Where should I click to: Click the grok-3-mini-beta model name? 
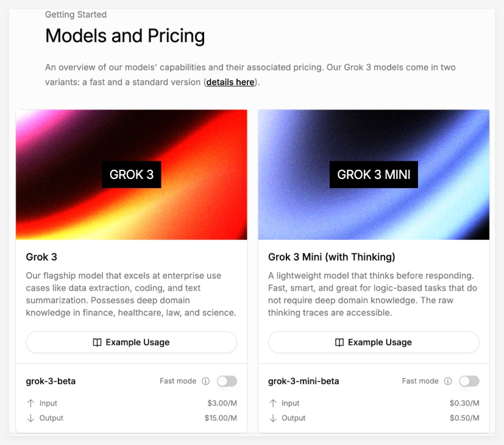point(303,382)
